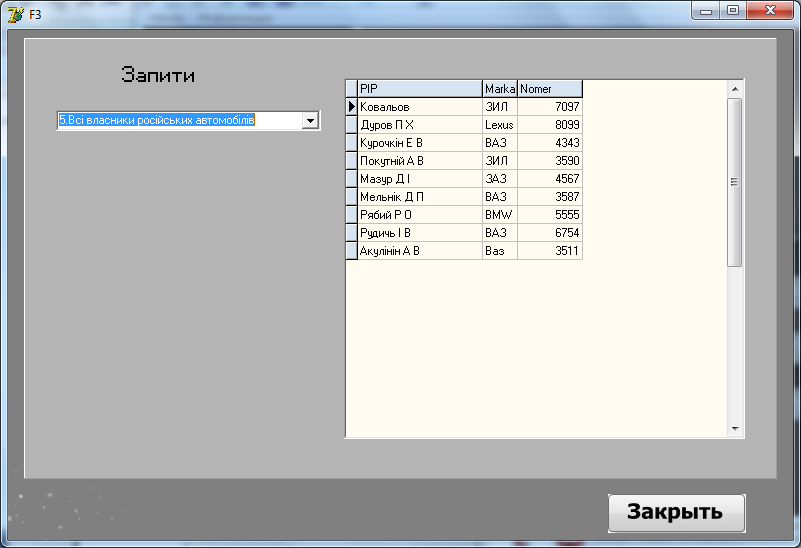Click the PIP column header
This screenshot has height=548, width=801.
419,89
